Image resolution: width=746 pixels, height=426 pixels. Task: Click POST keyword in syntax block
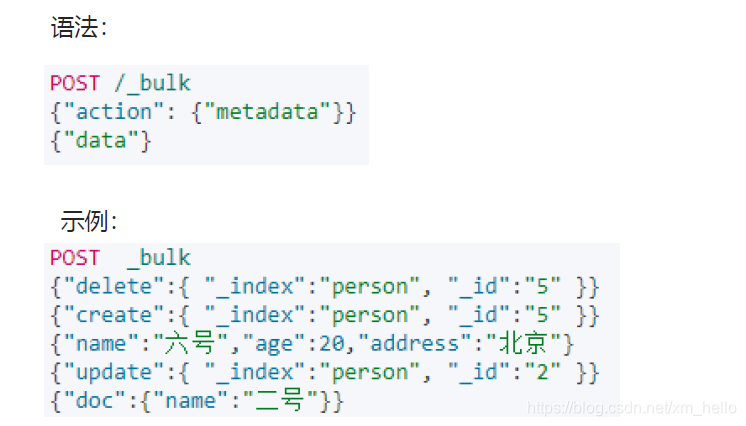[75, 83]
